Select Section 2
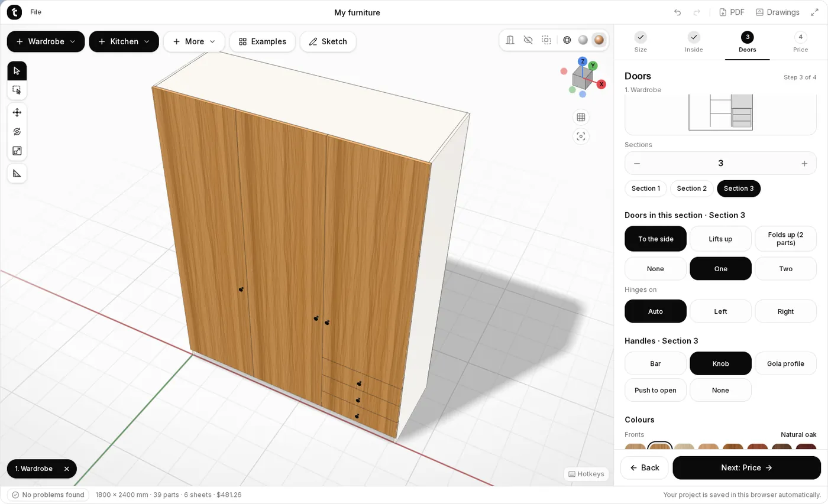This screenshot has height=504, width=828. click(692, 188)
